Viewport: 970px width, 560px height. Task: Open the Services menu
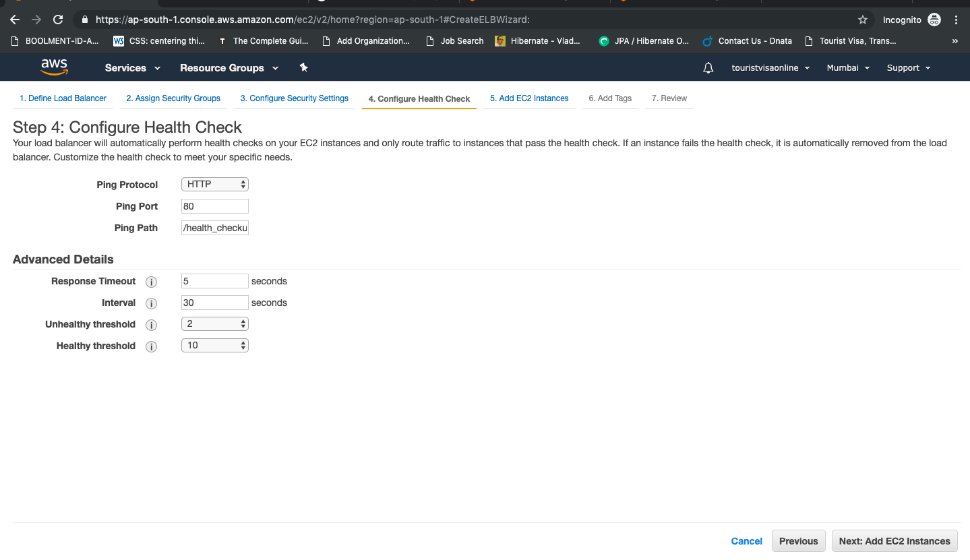point(132,68)
